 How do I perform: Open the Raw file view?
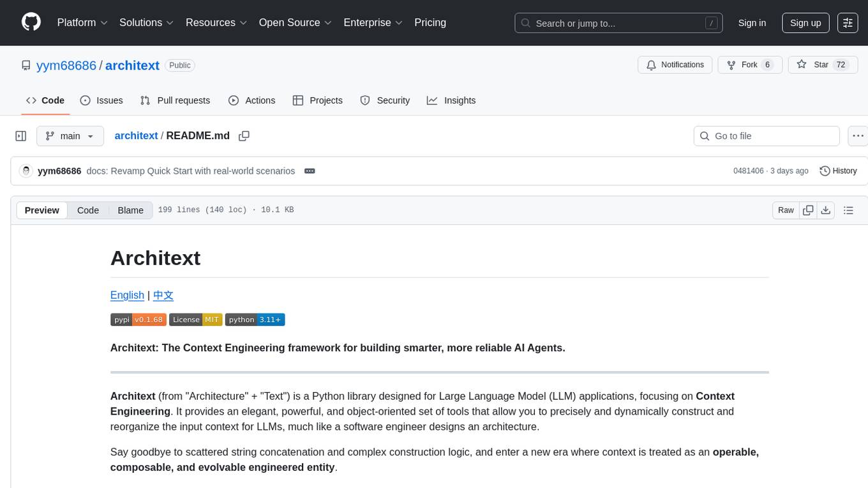click(786, 210)
